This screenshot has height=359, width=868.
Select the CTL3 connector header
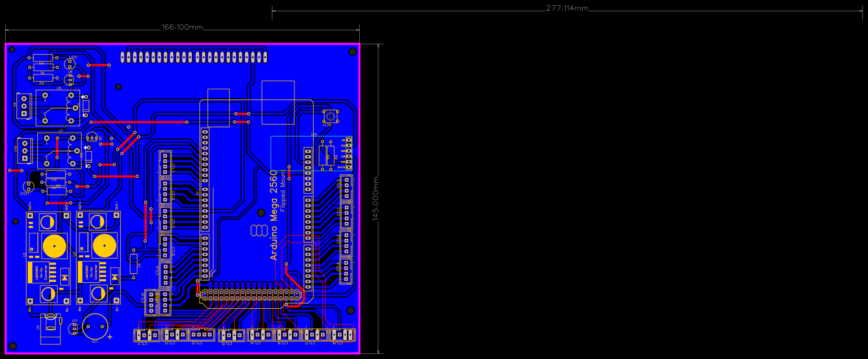pyautogui.click(x=346, y=189)
